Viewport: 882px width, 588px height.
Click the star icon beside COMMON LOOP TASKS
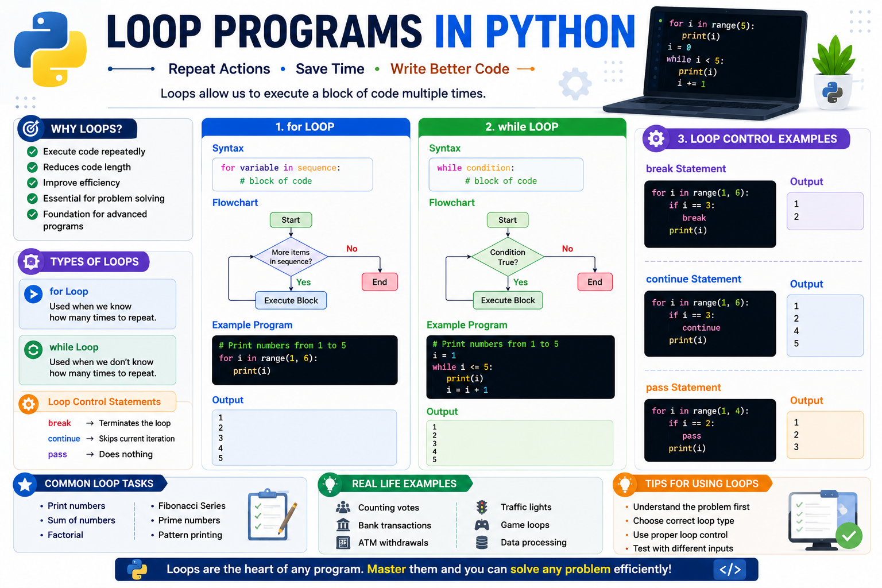click(25, 485)
